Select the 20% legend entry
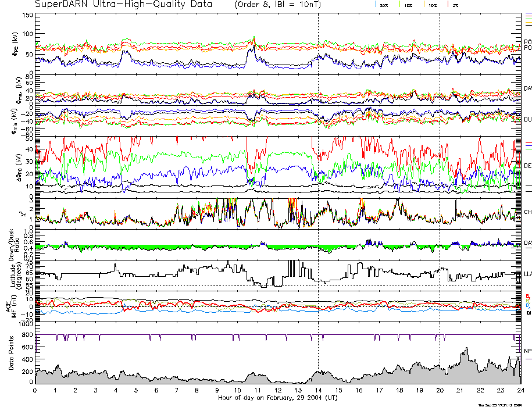The image size is (532, 407). (x=384, y=5)
